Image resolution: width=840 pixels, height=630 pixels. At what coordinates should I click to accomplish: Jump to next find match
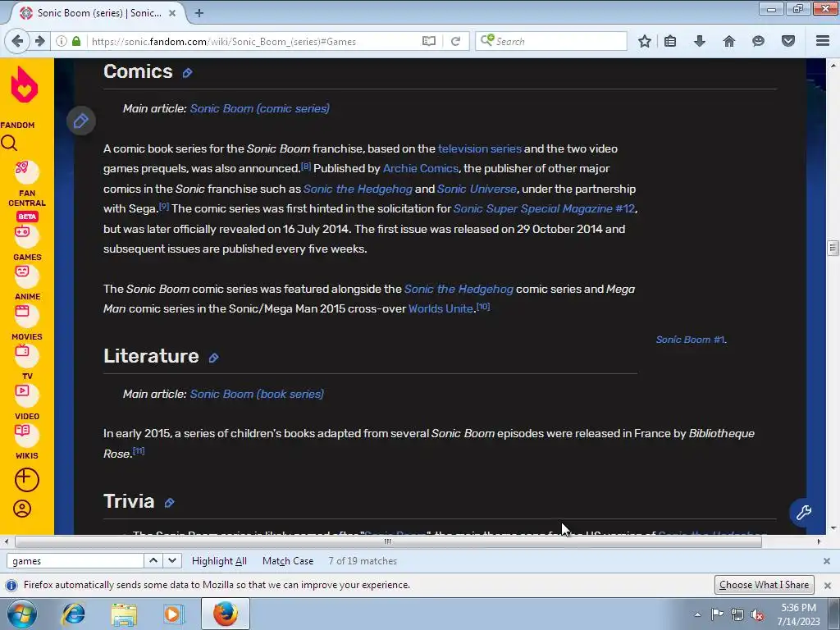(172, 561)
